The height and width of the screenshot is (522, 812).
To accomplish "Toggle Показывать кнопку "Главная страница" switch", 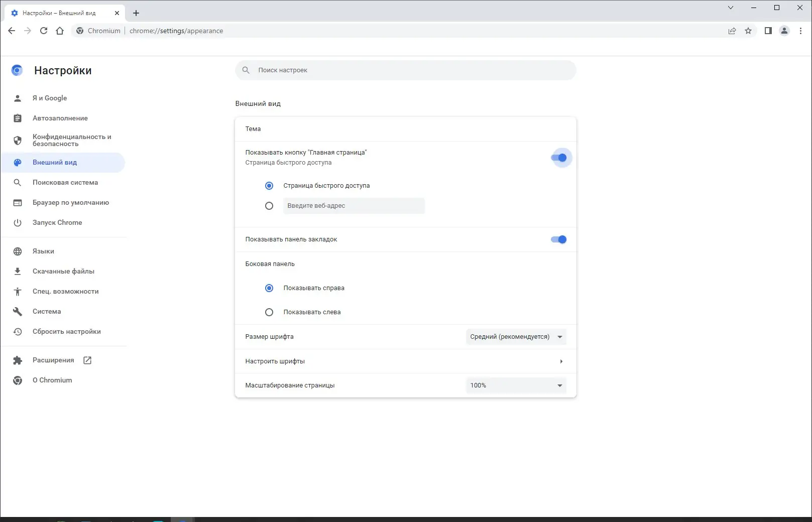I will tap(559, 158).
